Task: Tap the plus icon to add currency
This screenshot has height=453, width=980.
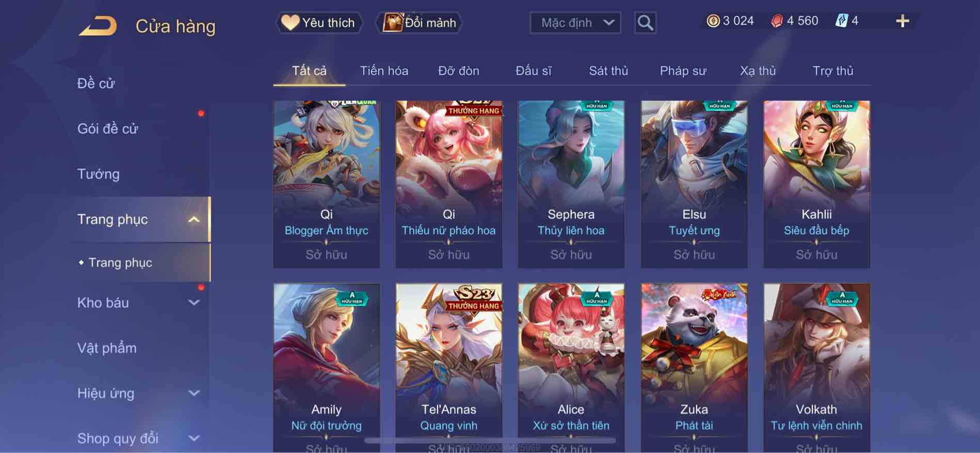Action: click(902, 21)
